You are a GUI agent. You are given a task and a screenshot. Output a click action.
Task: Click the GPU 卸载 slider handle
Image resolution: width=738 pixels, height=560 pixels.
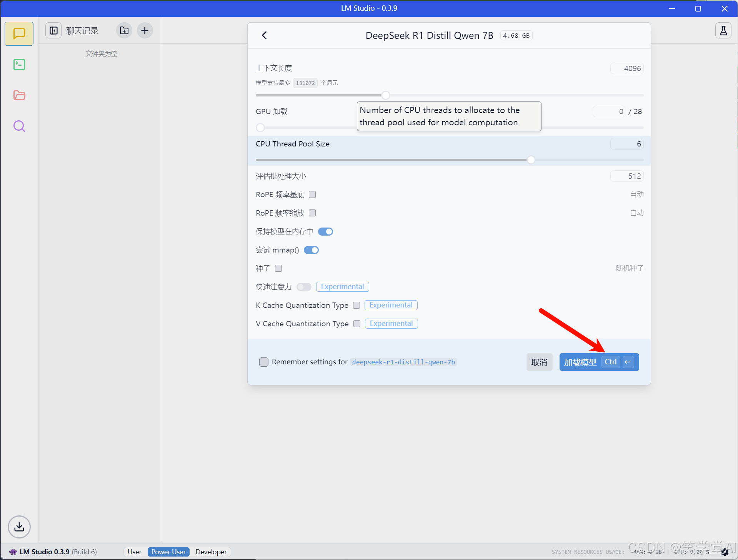click(x=260, y=128)
